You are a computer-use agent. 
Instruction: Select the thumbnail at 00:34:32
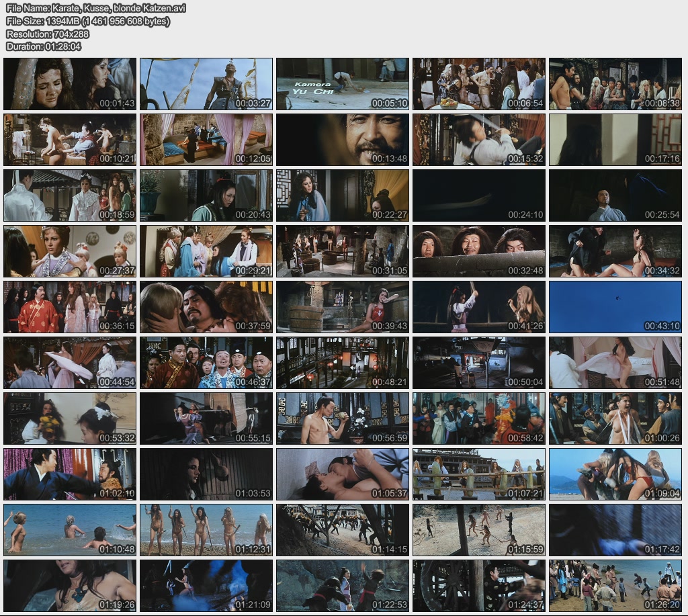pos(615,251)
